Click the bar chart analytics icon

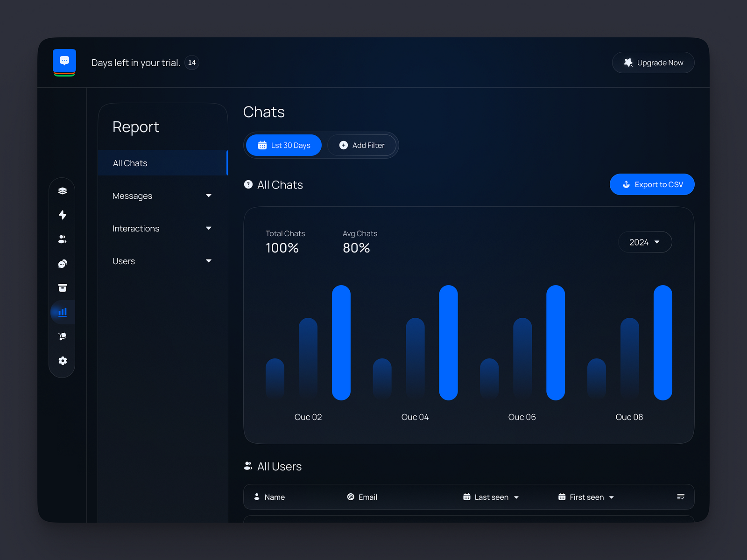[62, 312]
